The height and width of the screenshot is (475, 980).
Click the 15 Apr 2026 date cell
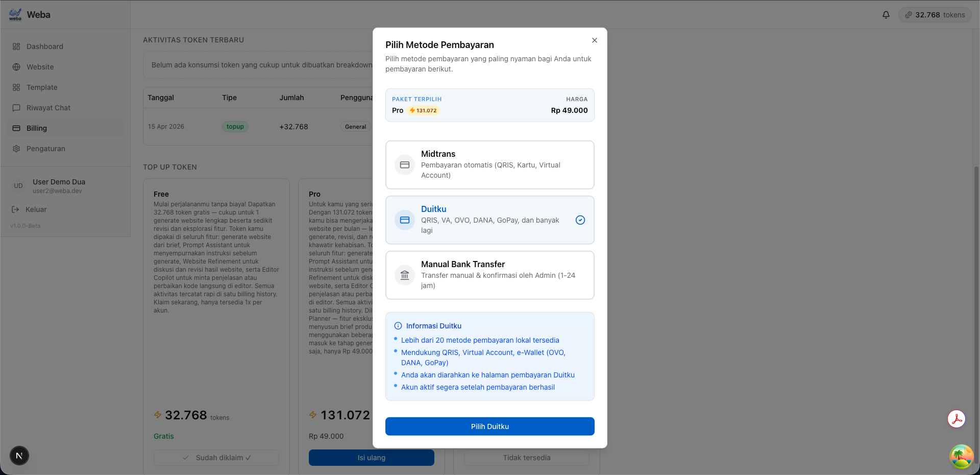click(x=166, y=127)
